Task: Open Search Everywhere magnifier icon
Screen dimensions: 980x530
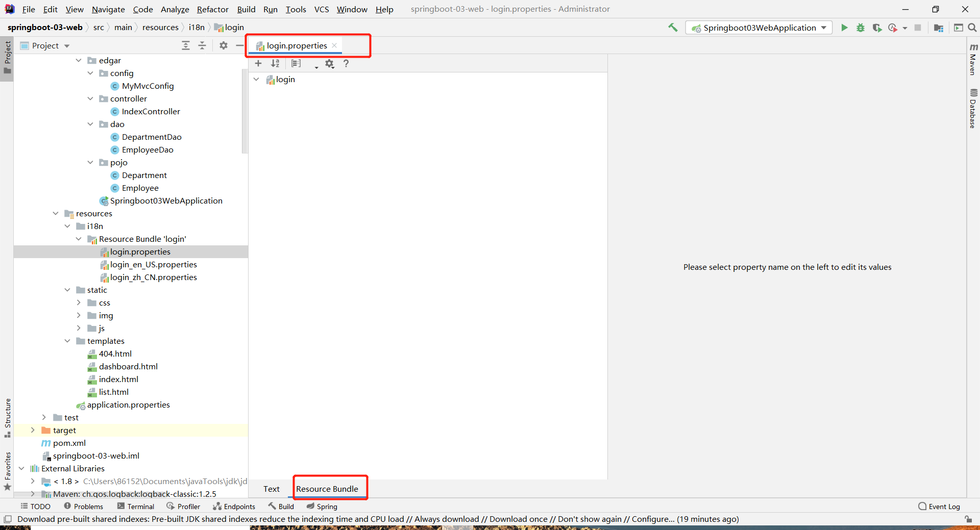Action: pyautogui.click(x=972, y=28)
